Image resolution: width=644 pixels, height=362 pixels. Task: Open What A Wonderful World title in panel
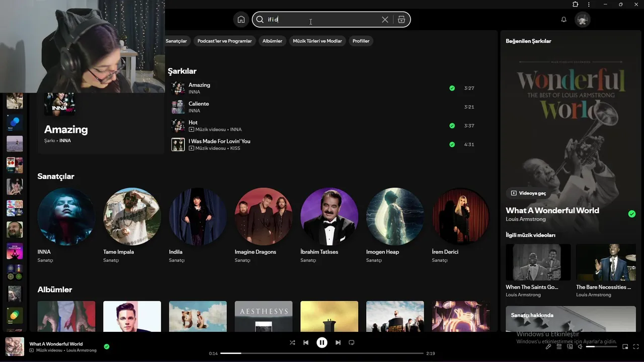click(552, 210)
